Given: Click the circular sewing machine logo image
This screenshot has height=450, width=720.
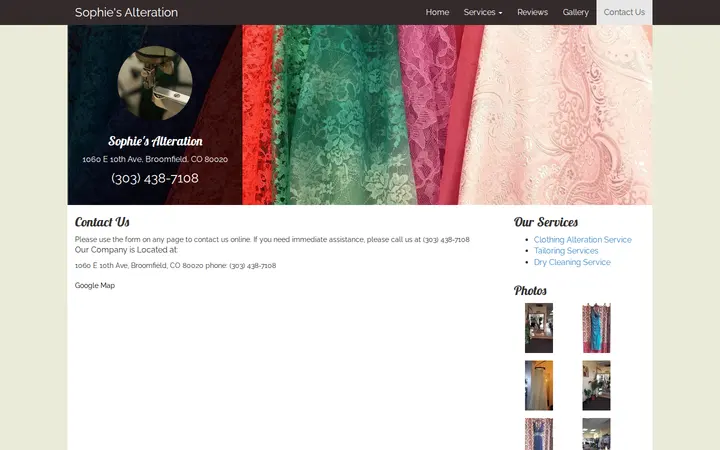Looking at the screenshot, I should coord(155,83).
